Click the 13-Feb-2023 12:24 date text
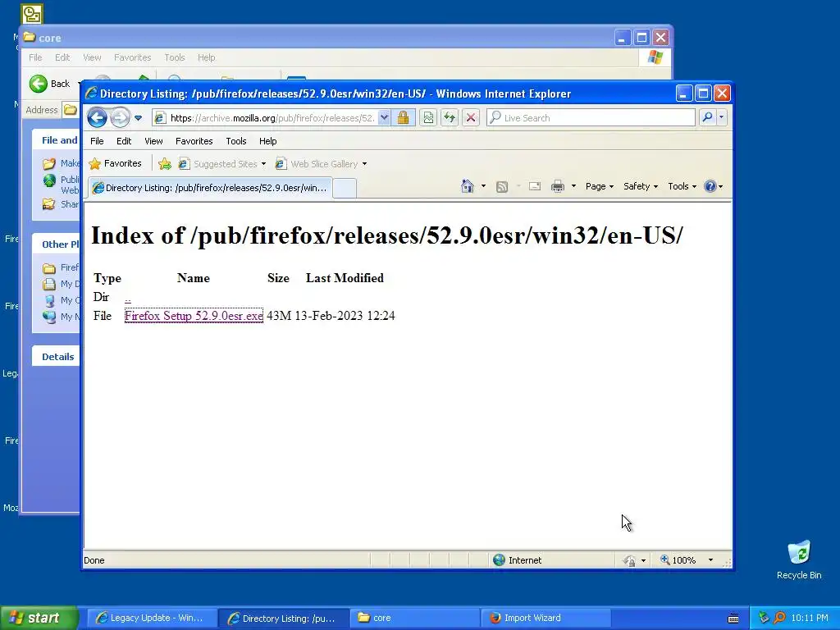This screenshot has width=840, height=630. pos(345,316)
